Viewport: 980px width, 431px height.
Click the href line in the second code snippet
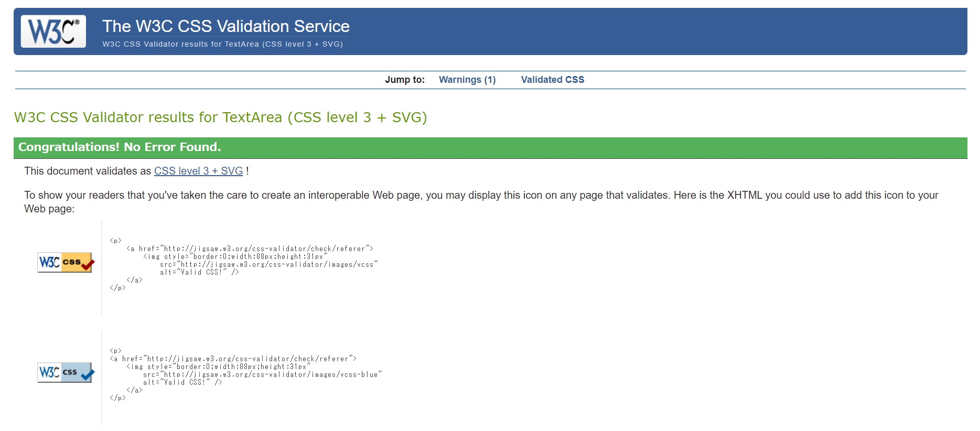tap(233, 359)
